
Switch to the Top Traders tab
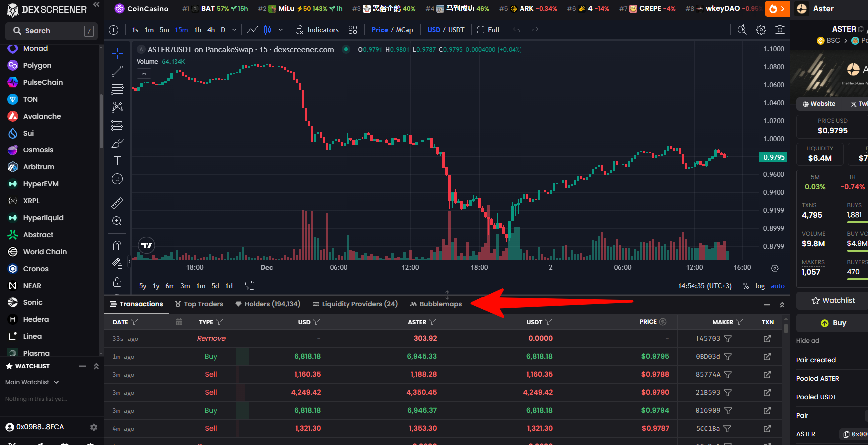pos(199,304)
